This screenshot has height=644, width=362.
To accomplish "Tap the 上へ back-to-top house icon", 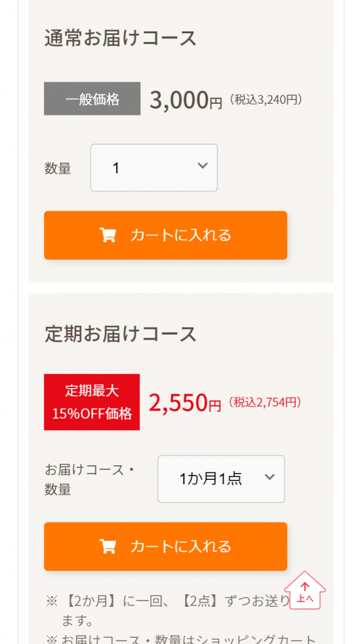I will tap(305, 591).
